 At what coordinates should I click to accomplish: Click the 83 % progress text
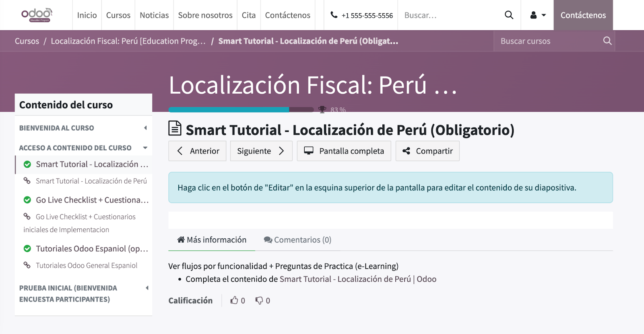pos(338,110)
